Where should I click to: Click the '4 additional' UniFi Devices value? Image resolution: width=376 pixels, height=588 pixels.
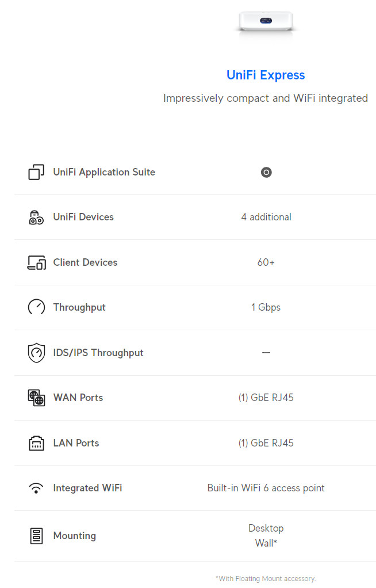point(266,217)
